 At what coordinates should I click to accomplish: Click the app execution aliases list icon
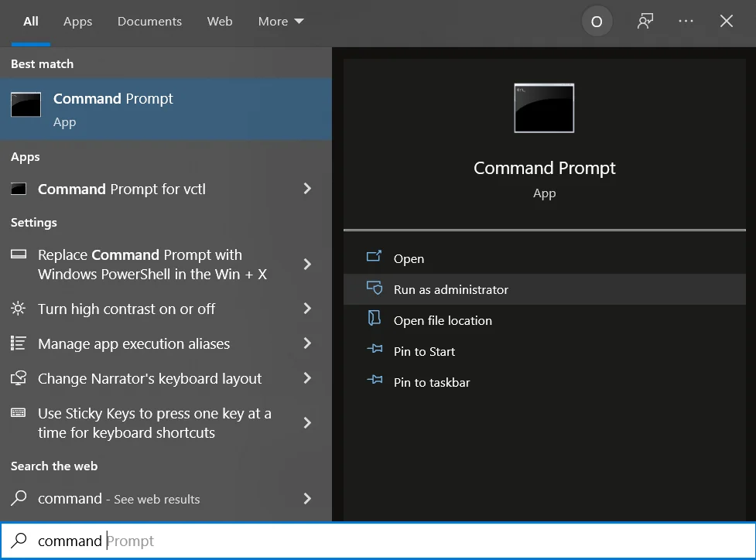coord(19,343)
